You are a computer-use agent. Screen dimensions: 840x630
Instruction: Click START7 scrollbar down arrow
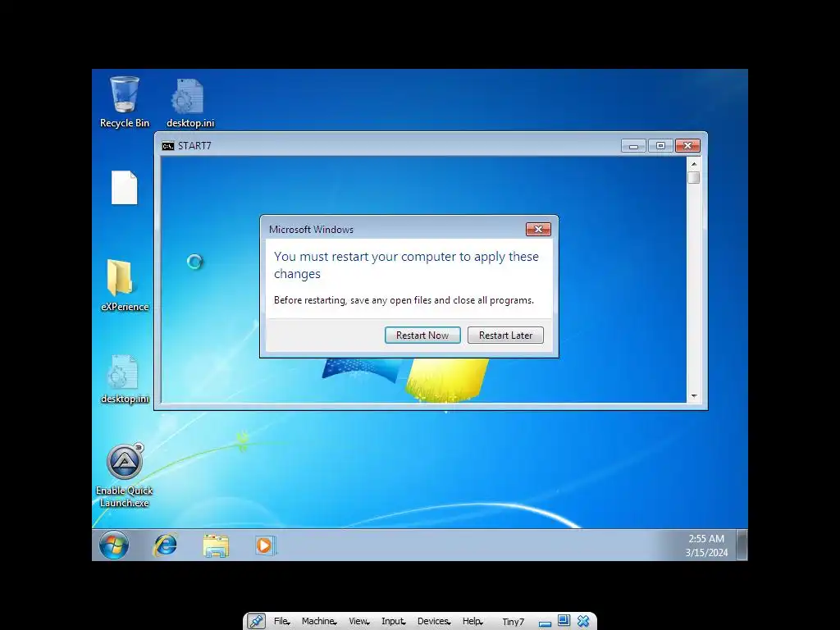[x=694, y=396]
